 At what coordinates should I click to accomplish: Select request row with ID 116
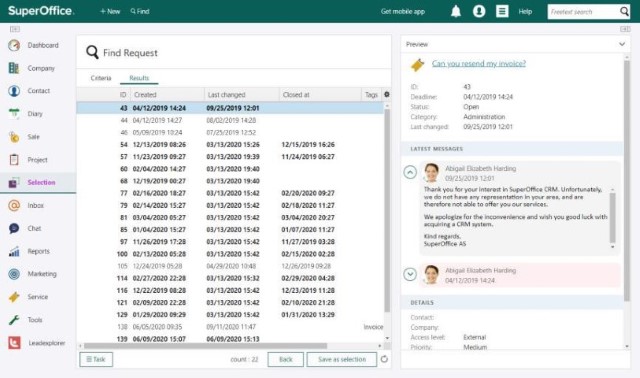230,290
